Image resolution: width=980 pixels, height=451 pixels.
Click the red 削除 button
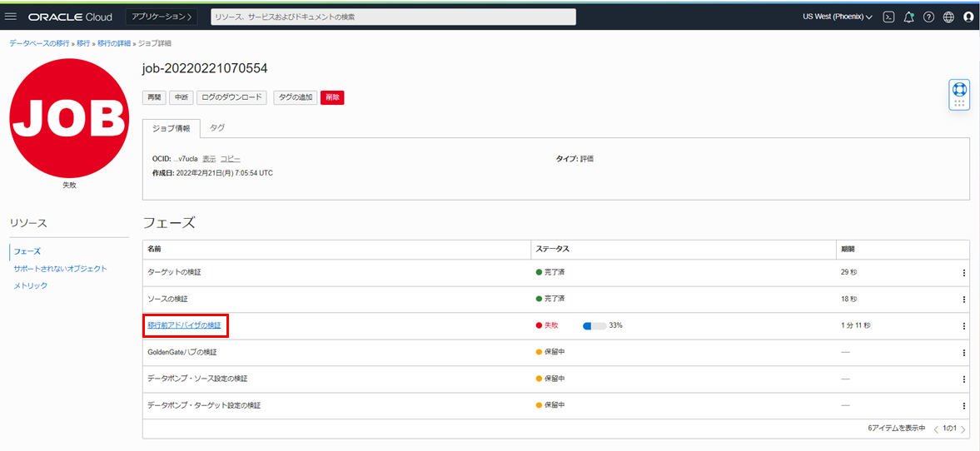(332, 97)
